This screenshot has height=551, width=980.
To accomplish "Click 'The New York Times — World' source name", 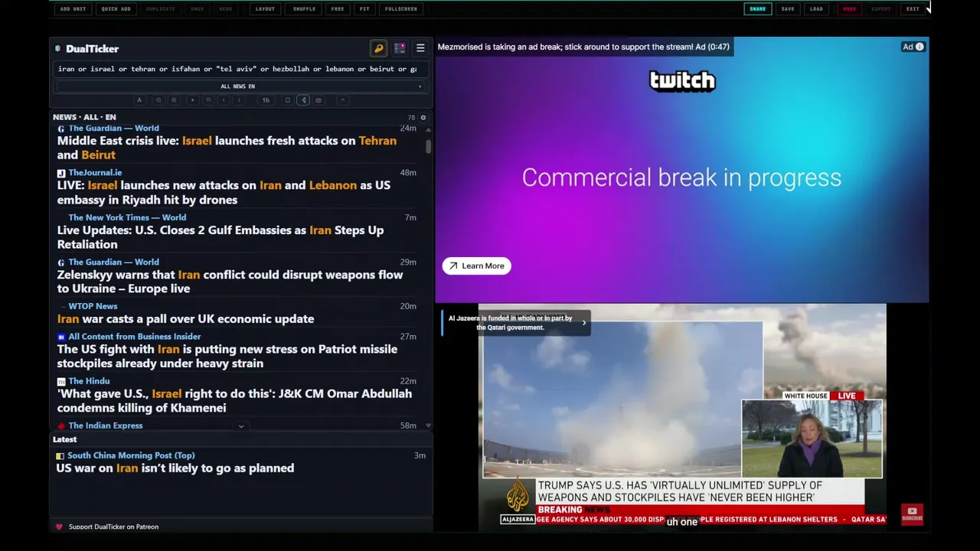I will [x=127, y=217].
